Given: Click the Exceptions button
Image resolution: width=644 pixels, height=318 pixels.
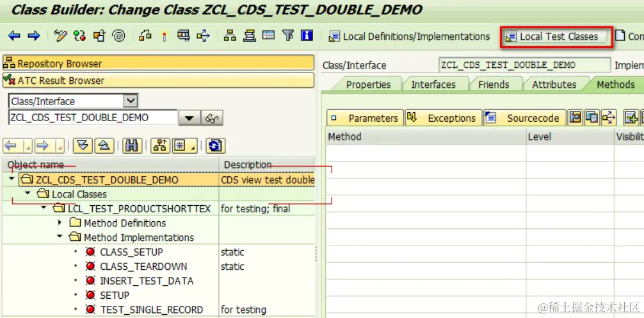Looking at the screenshot, I should [x=443, y=118].
